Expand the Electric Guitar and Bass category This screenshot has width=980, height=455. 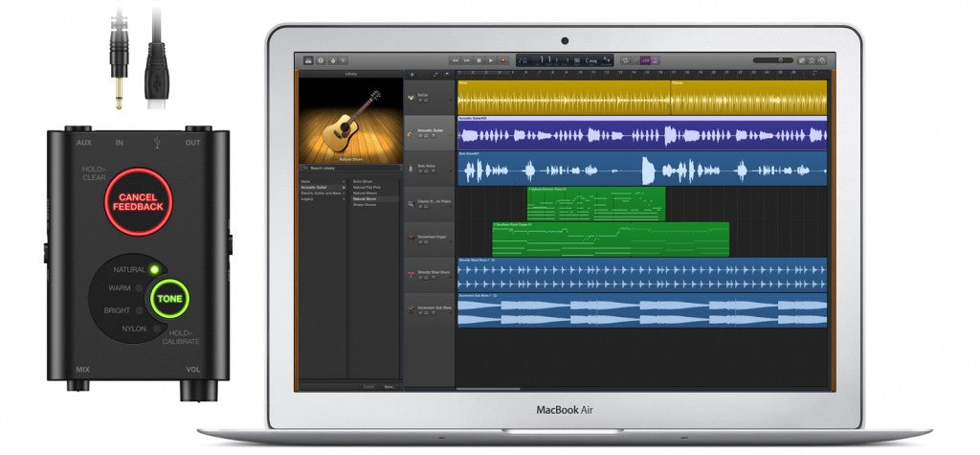344,193
